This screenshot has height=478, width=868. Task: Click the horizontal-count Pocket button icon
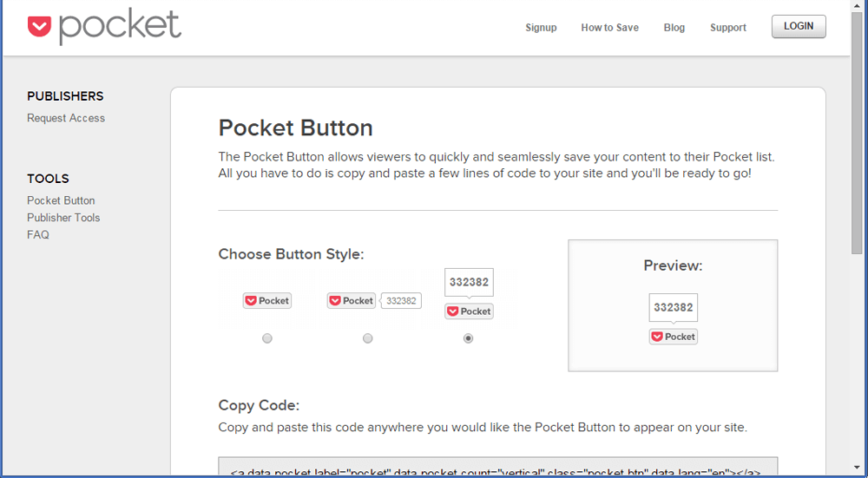coord(352,301)
